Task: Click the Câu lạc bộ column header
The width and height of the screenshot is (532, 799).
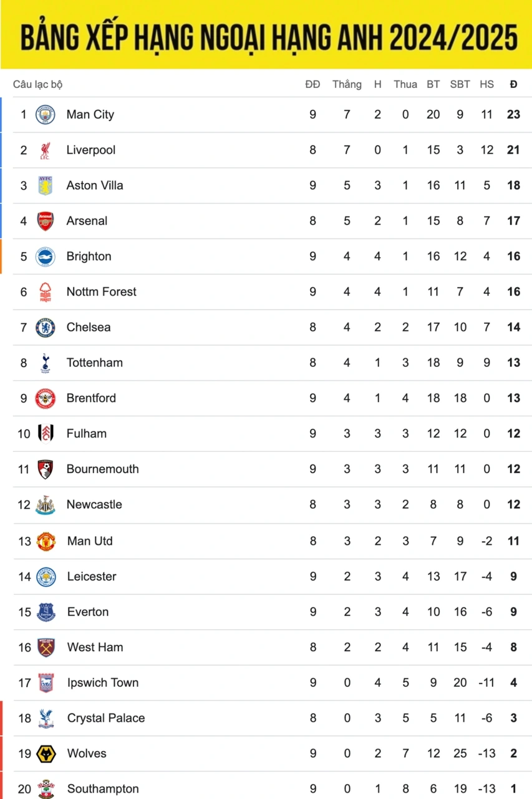Action: tap(37, 84)
